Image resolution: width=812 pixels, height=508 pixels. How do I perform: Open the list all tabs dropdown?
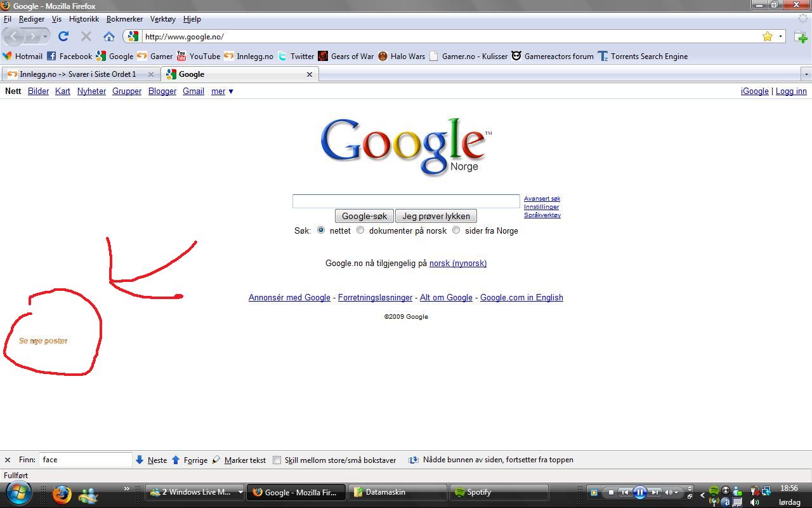click(806, 74)
